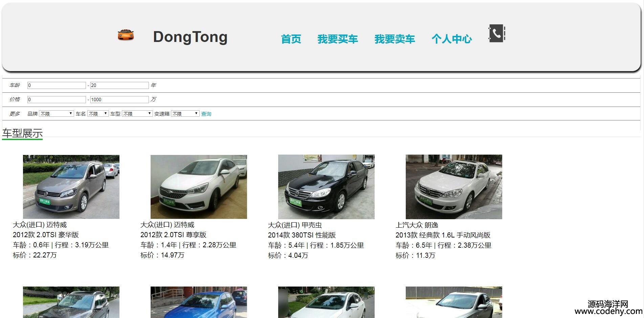Click the 查询 search link
This screenshot has height=318, width=644.
pyautogui.click(x=206, y=114)
